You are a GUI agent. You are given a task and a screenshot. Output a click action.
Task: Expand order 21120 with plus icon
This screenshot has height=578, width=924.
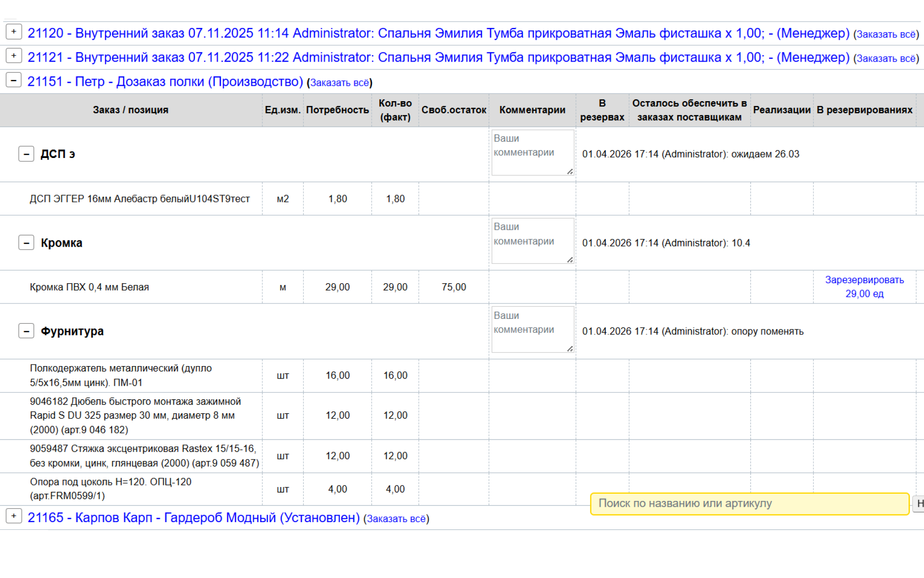pos(14,32)
